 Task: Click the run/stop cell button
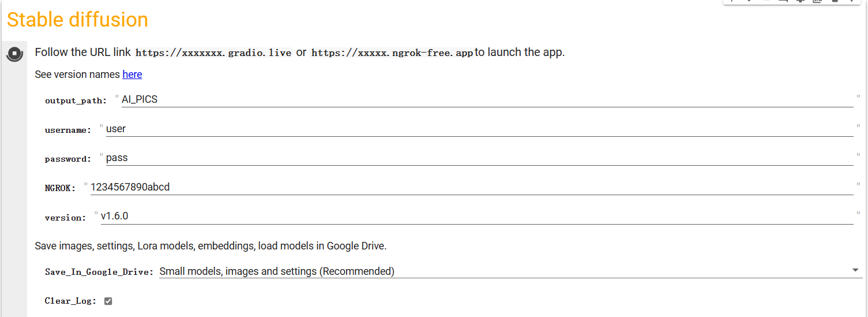pyautogui.click(x=14, y=54)
